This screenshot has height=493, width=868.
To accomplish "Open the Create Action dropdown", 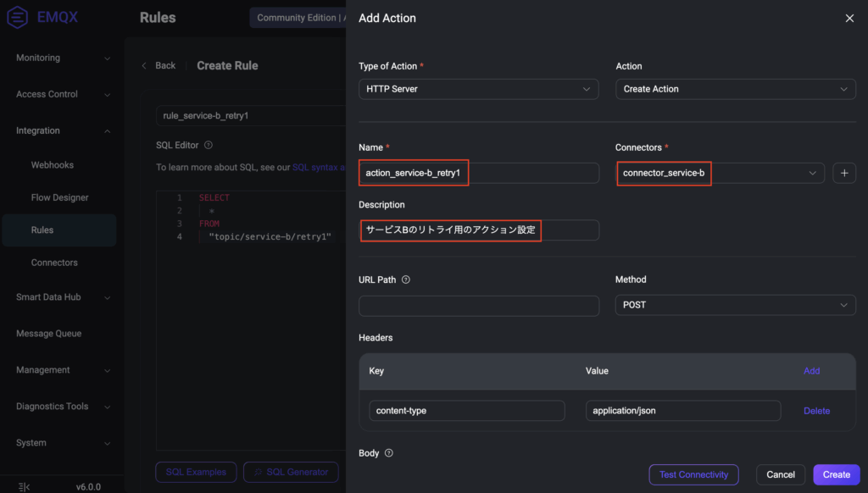I will tap(735, 89).
